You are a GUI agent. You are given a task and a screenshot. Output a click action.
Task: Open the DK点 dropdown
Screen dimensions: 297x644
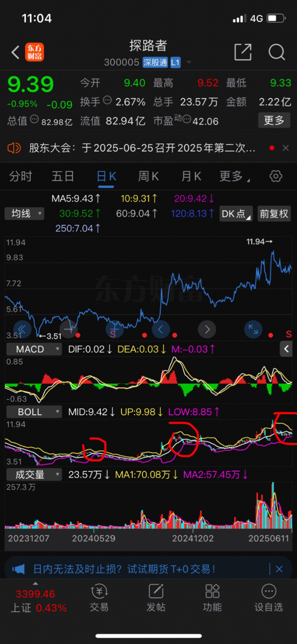click(x=236, y=214)
